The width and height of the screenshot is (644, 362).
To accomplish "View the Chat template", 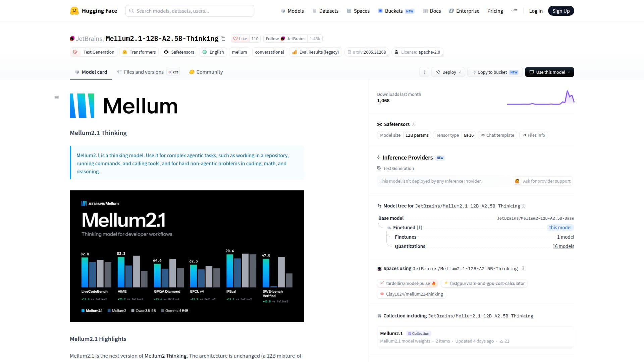I will point(497,135).
